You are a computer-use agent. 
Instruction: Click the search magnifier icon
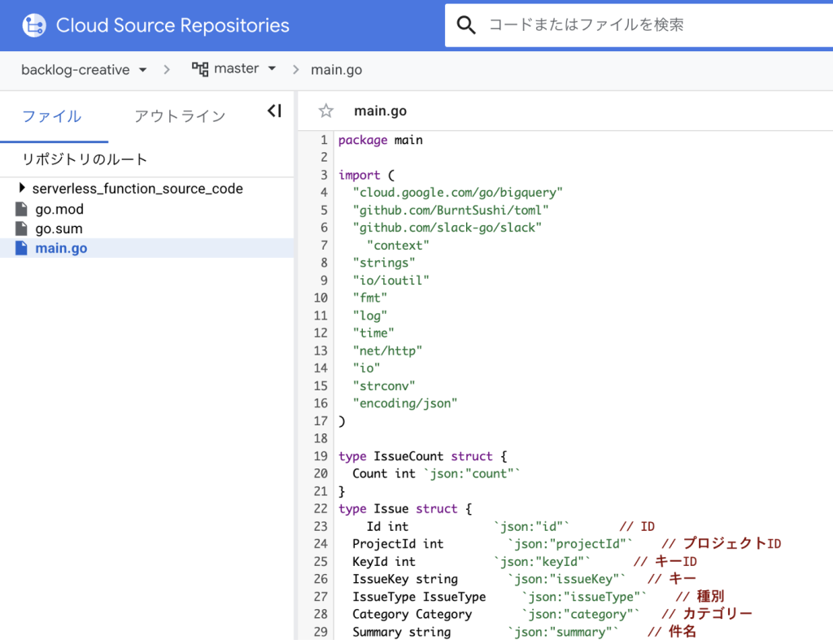pyautogui.click(x=466, y=25)
